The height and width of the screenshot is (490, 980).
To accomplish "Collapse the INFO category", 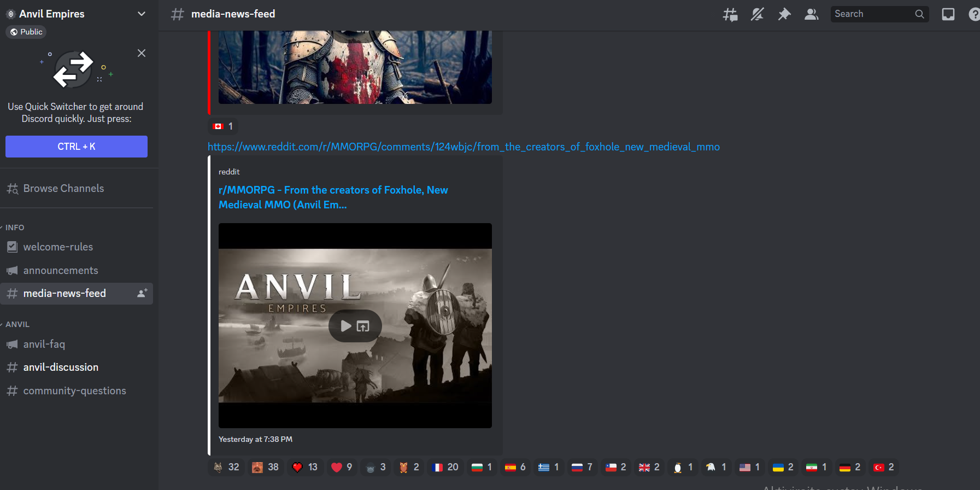I will [x=15, y=227].
